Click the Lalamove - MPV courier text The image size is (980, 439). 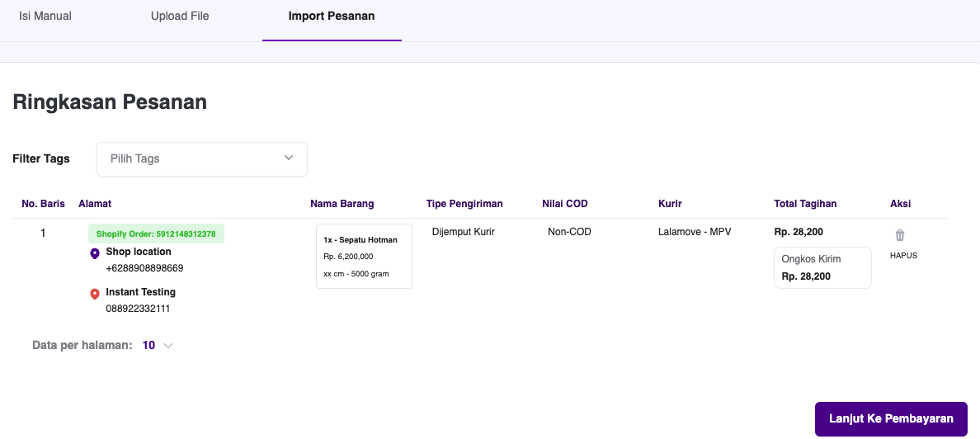pyautogui.click(x=695, y=232)
